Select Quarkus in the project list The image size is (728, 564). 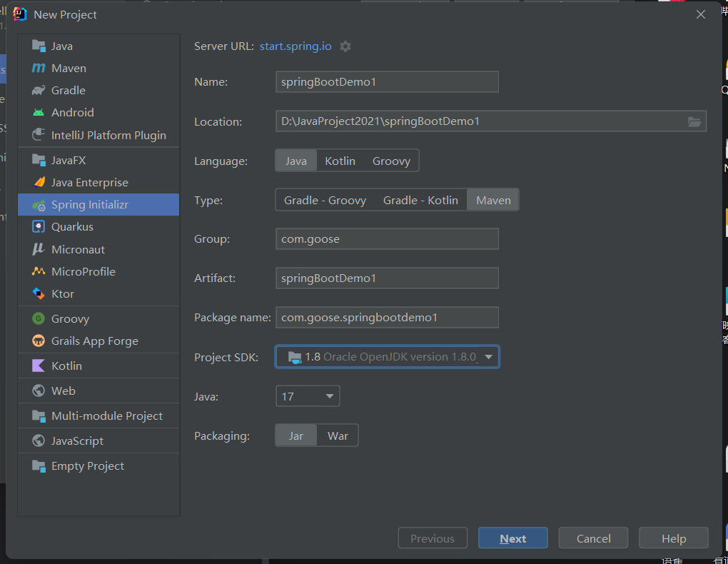tap(98, 227)
